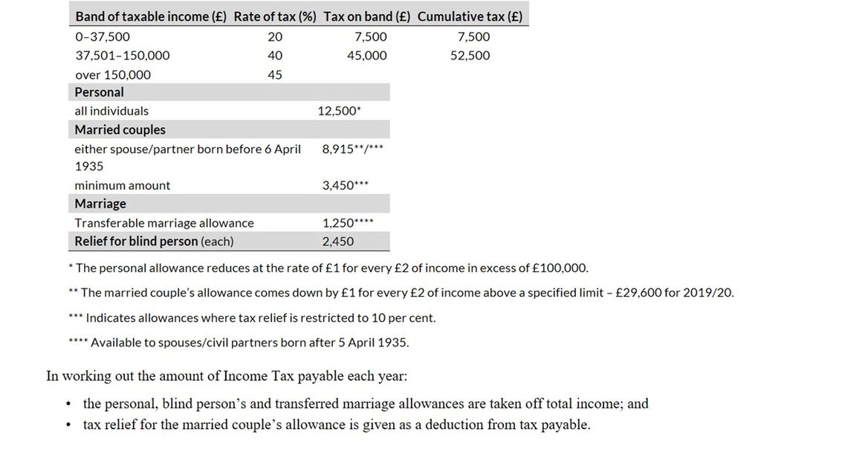Image resolution: width=868 pixels, height=461 pixels.
Task: Click the "Band of taxable income (£)" column header
Action: [x=151, y=16]
